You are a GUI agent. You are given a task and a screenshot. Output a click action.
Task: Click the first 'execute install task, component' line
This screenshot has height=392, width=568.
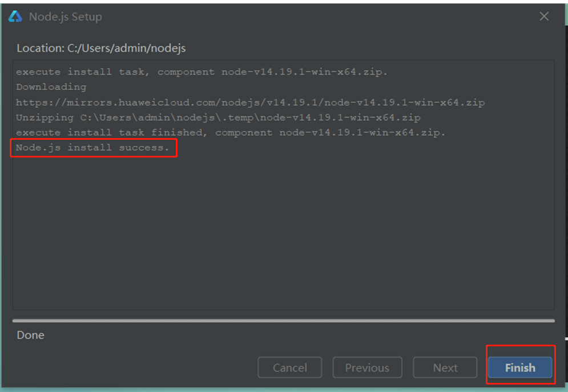point(202,72)
